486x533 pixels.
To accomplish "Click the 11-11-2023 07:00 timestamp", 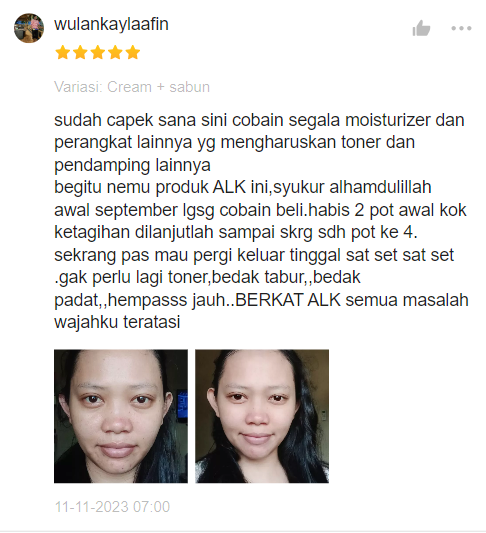I will tap(112, 506).
